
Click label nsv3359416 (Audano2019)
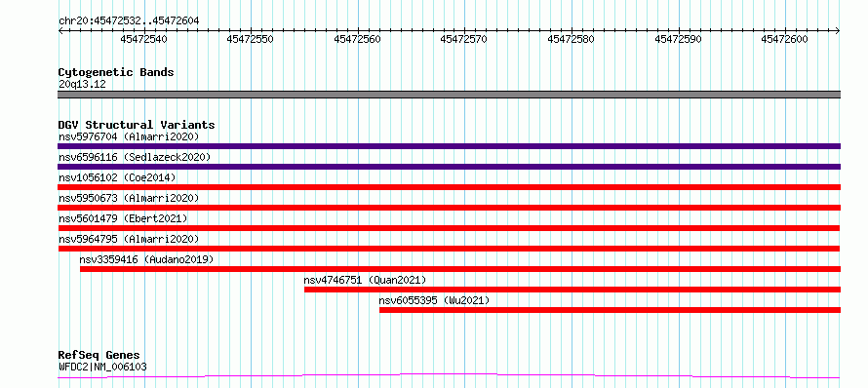[146, 259]
